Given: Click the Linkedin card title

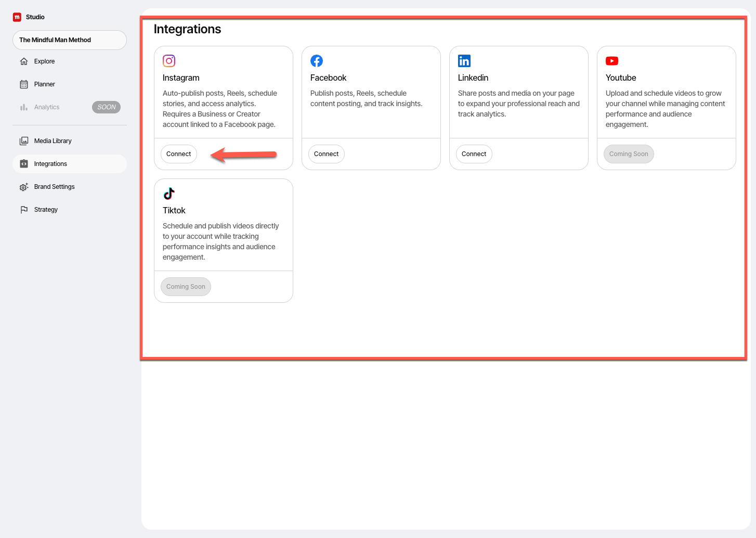Looking at the screenshot, I should pyautogui.click(x=473, y=78).
